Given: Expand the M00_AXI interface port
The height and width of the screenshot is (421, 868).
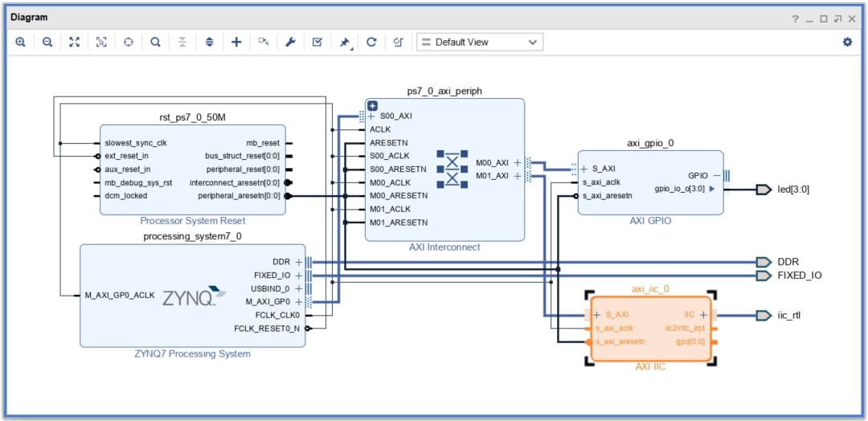Looking at the screenshot, I should 517,162.
